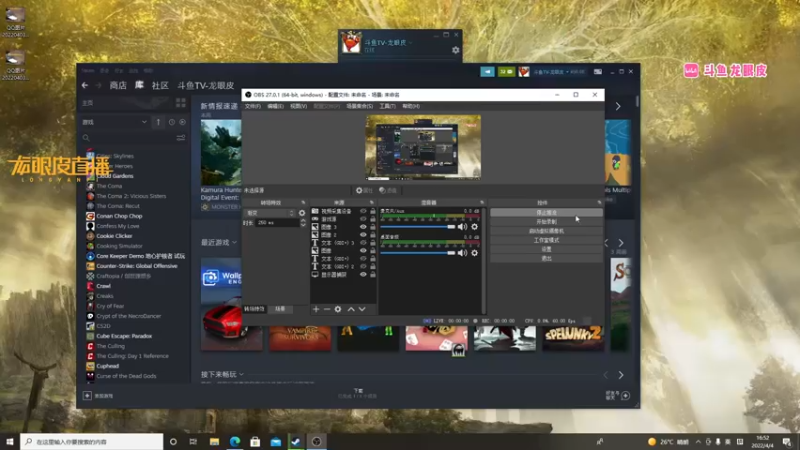This screenshot has width=800, height=450.
Task: Enter Steam Big Picture mode
Action: pos(597,72)
